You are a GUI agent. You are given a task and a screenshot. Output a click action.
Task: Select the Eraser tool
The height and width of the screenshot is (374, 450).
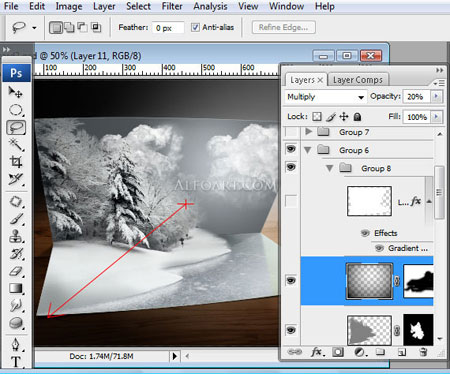pyautogui.click(x=15, y=271)
